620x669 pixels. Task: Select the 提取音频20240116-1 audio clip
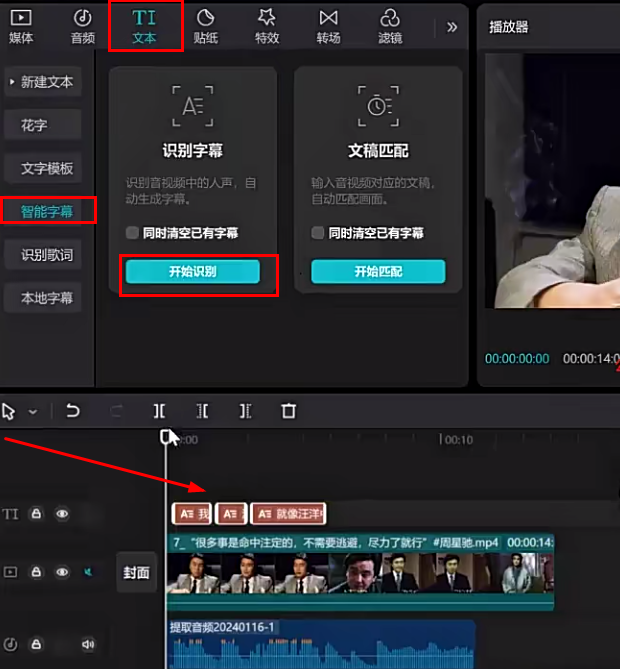click(x=321, y=645)
